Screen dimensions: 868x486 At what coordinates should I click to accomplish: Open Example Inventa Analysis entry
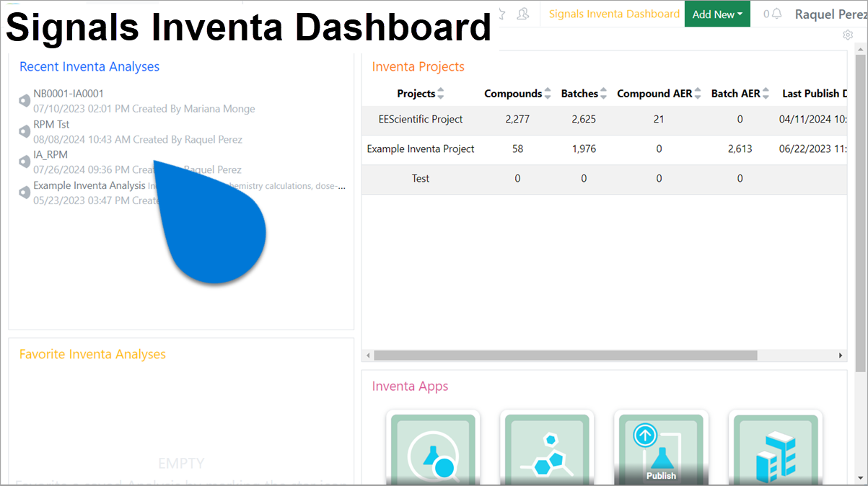click(x=89, y=185)
